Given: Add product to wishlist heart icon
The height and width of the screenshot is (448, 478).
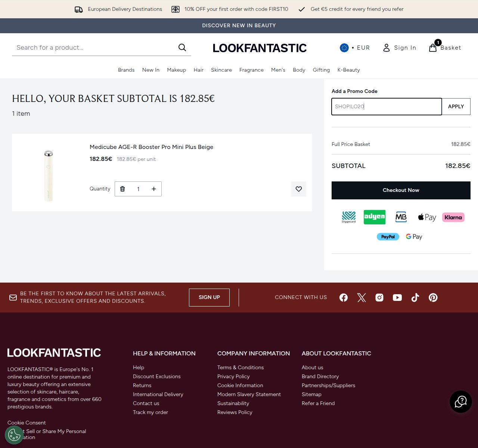Looking at the screenshot, I should pyautogui.click(x=299, y=189).
